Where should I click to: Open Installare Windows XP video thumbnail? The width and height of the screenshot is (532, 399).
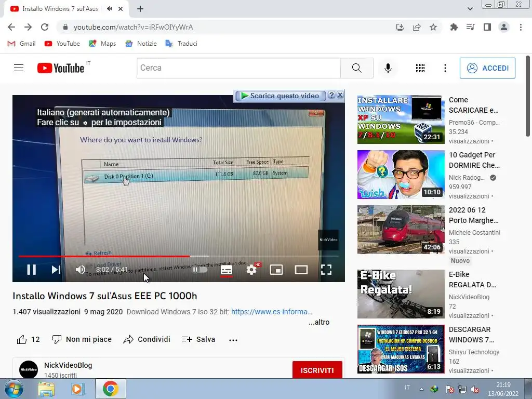401,120
